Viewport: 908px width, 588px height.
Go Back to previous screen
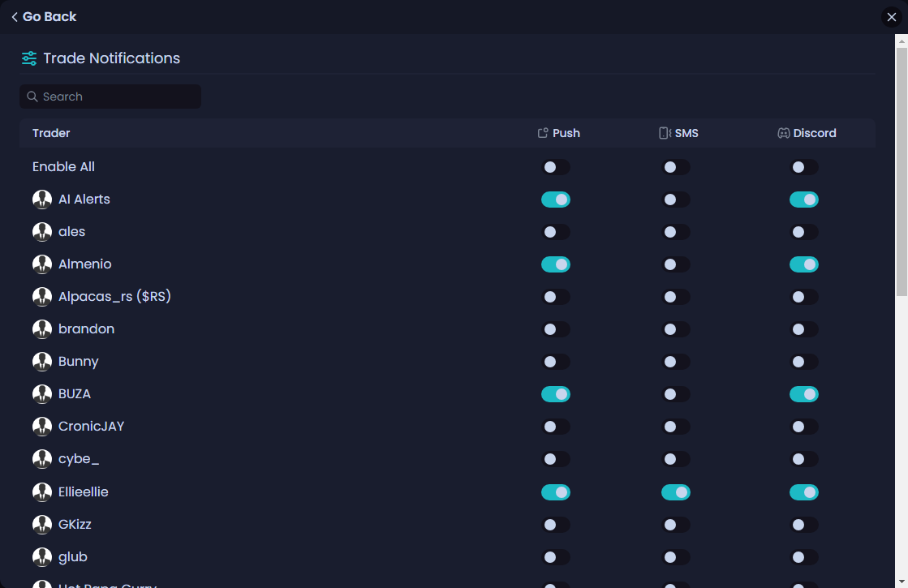[44, 16]
